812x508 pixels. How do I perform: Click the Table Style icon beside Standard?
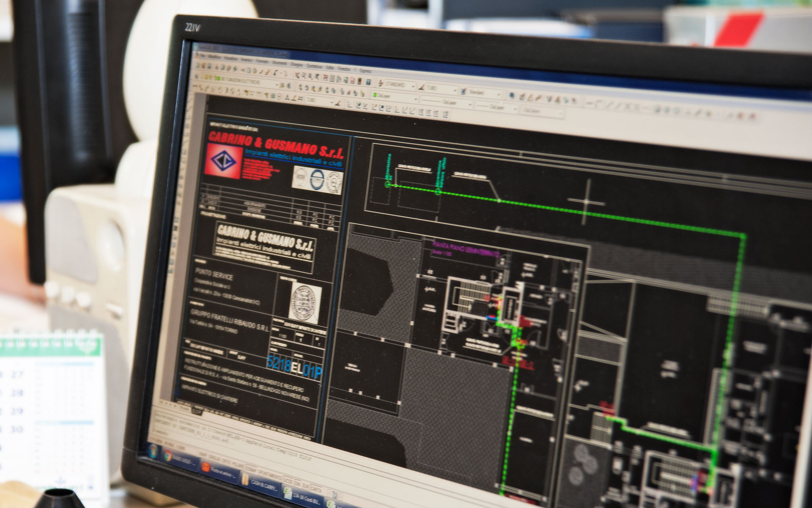coord(463,91)
